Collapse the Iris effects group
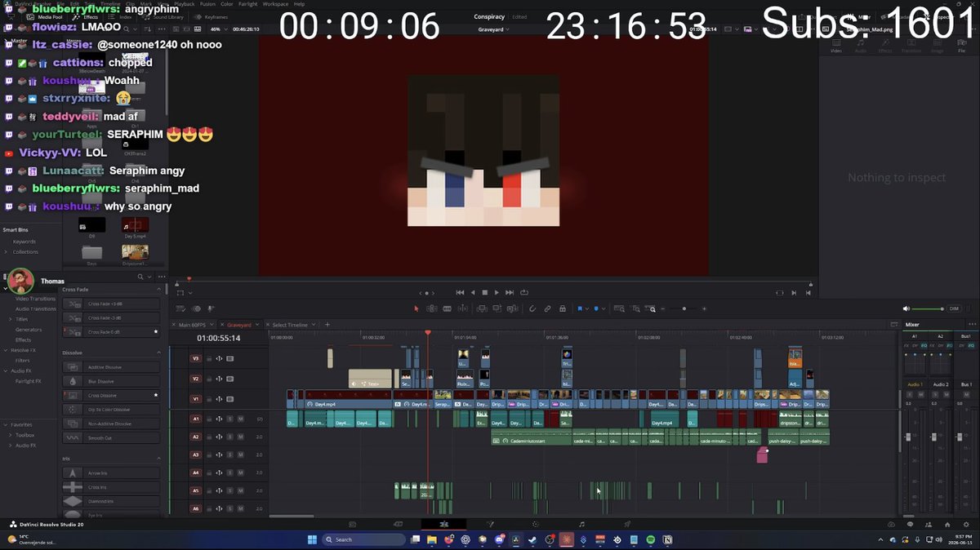 [158, 459]
